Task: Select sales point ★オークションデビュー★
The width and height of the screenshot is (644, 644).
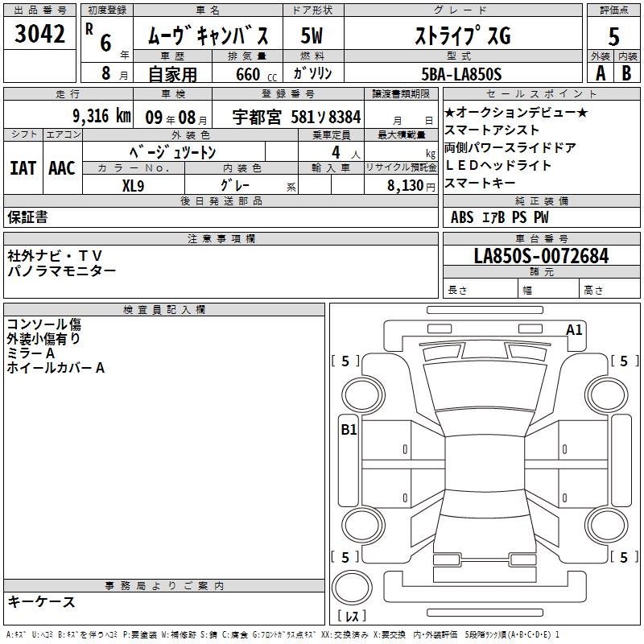Action: pos(516,112)
